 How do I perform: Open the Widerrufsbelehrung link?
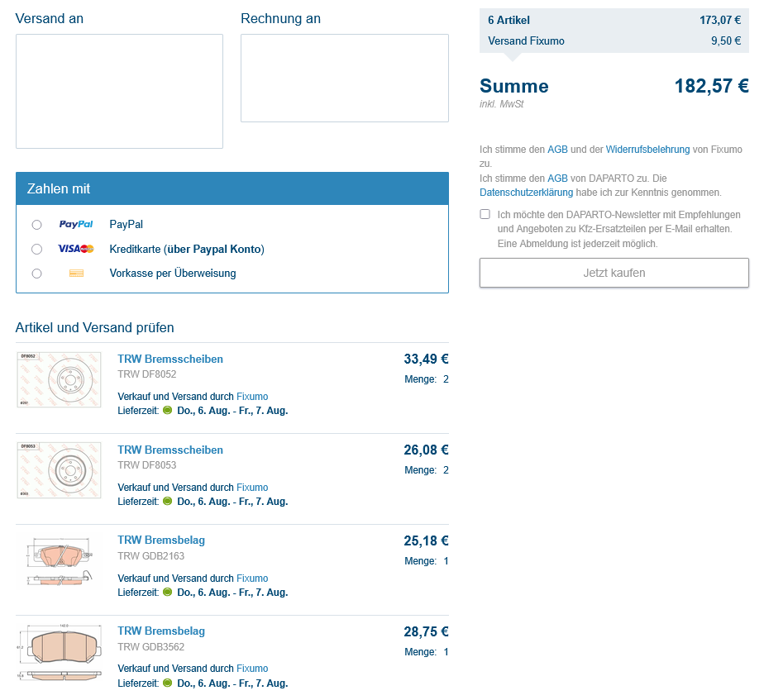pos(647,150)
